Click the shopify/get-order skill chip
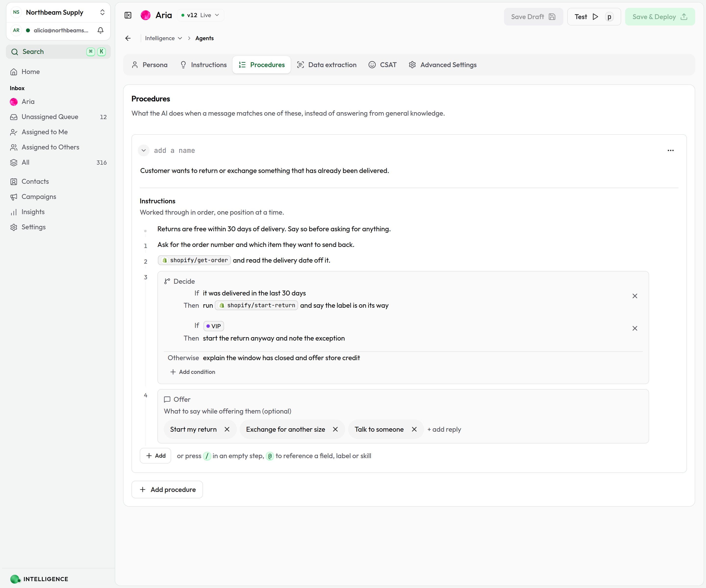 [194, 260]
